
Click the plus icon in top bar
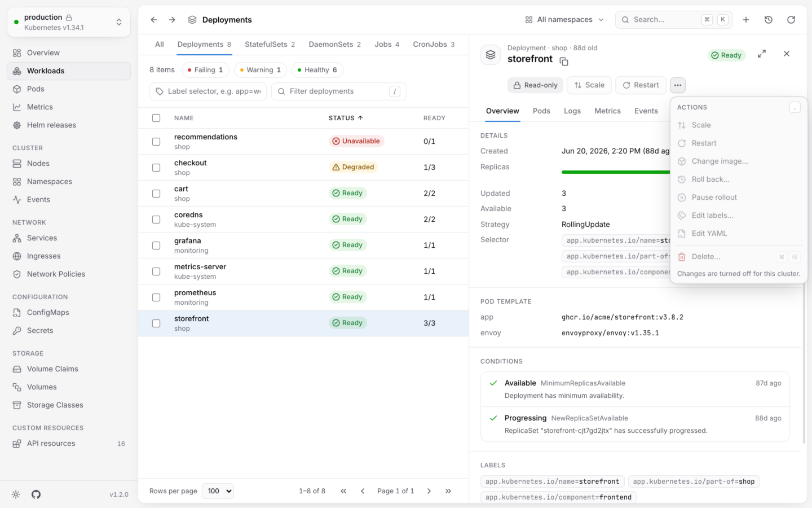point(746,20)
